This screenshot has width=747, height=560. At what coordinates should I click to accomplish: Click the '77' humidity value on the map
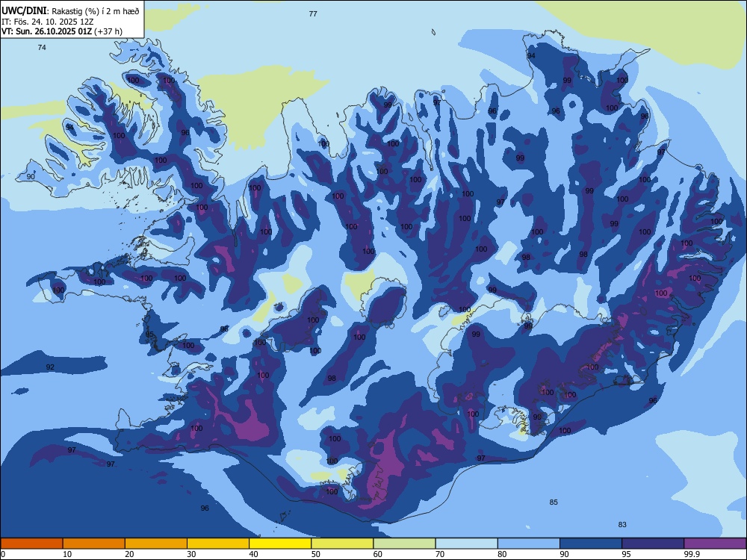(313, 13)
